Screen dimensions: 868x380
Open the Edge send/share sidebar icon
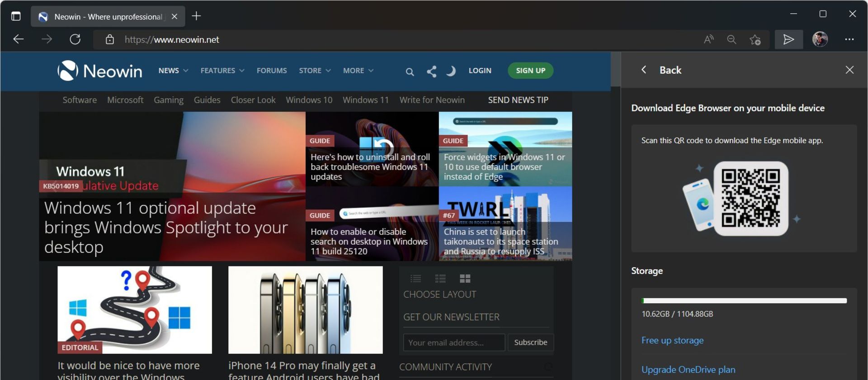(x=788, y=39)
